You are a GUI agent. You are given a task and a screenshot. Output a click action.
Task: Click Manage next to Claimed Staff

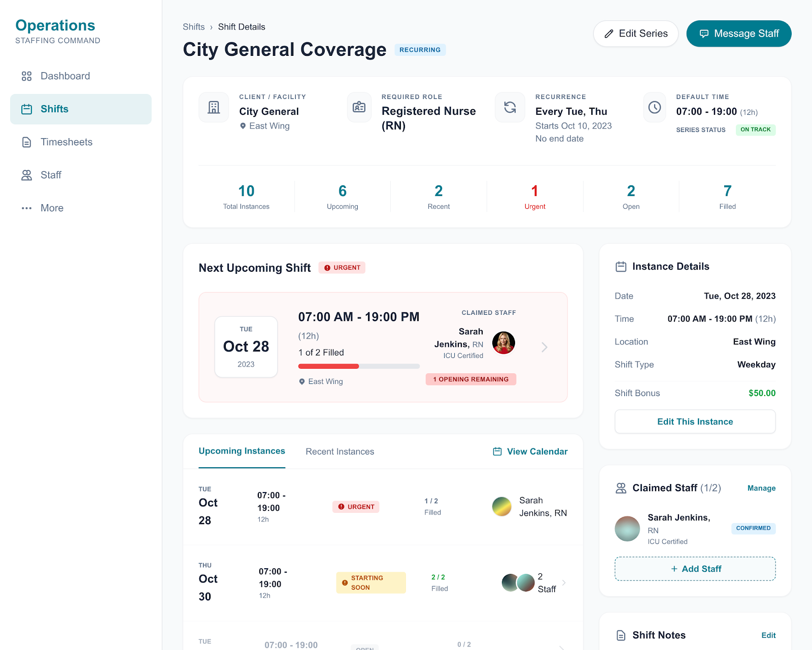(x=761, y=488)
